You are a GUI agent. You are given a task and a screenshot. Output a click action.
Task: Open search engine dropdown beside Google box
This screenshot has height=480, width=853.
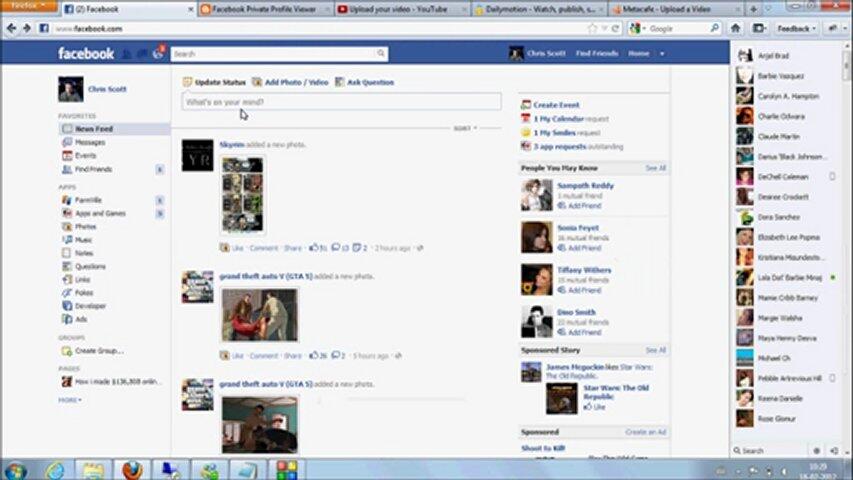tap(637, 28)
